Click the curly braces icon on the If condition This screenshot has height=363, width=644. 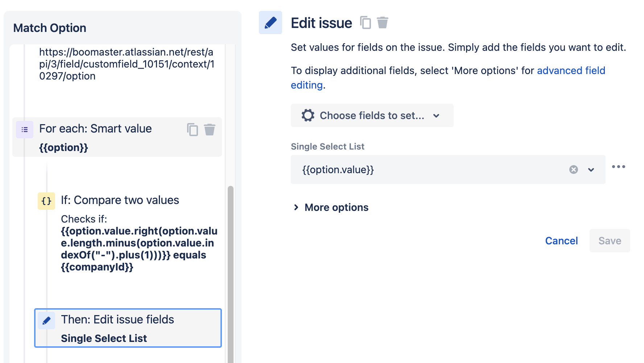(x=46, y=201)
